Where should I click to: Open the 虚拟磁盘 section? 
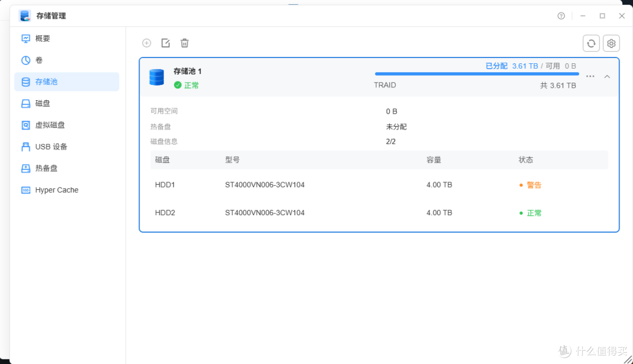click(x=67, y=125)
